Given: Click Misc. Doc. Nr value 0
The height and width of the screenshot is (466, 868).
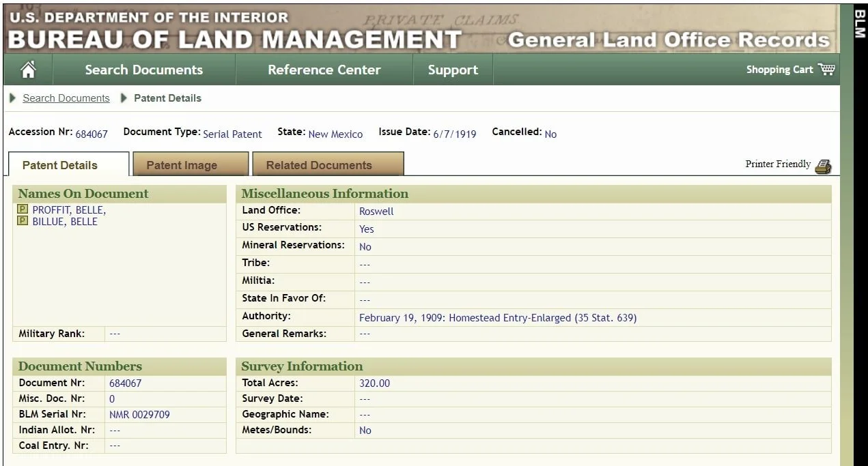Looking at the screenshot, I should [112, 399].
